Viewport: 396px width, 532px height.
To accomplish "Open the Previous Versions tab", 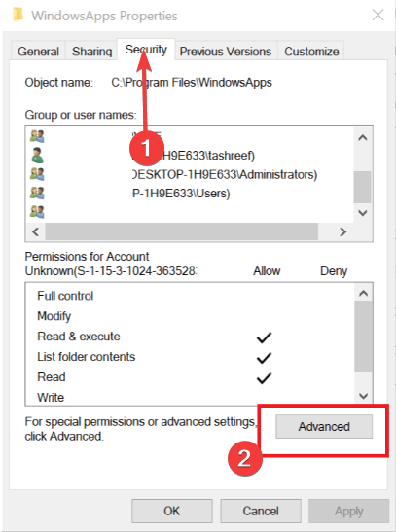I will point(226,52).
